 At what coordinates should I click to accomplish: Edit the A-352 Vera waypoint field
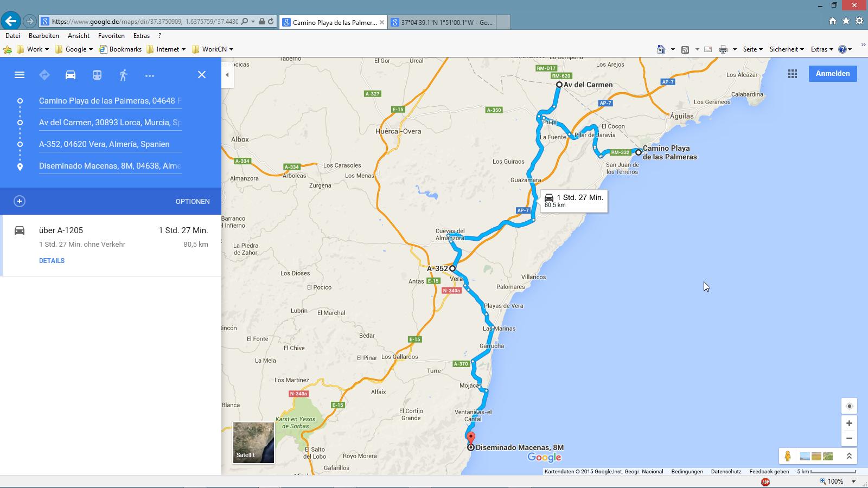click(110, 144)
